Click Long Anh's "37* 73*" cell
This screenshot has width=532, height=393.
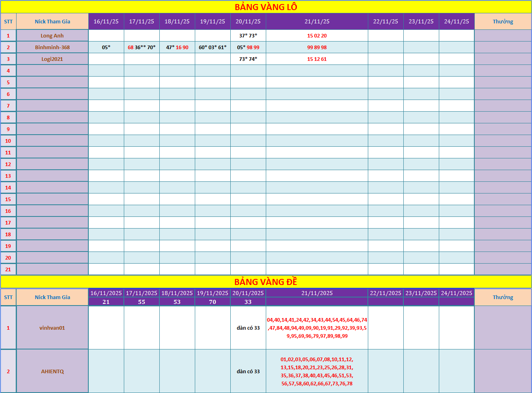click(x=248, y=35)
